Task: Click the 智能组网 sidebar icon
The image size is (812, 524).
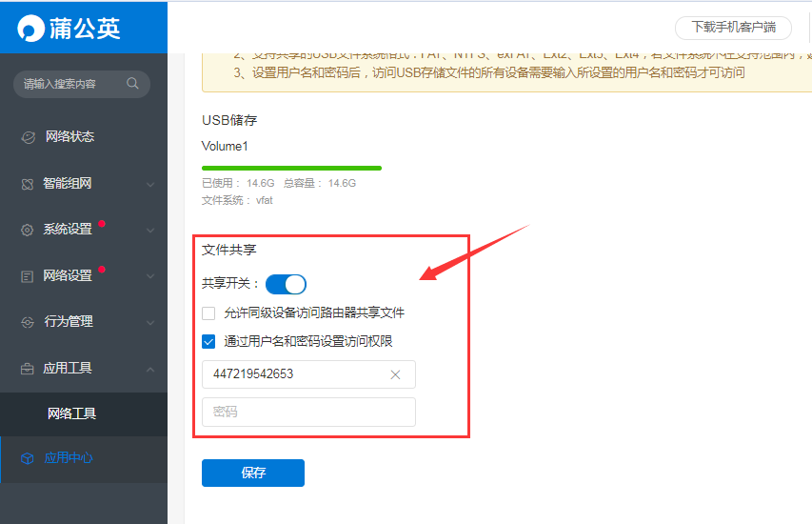Action: pos(28,184)
